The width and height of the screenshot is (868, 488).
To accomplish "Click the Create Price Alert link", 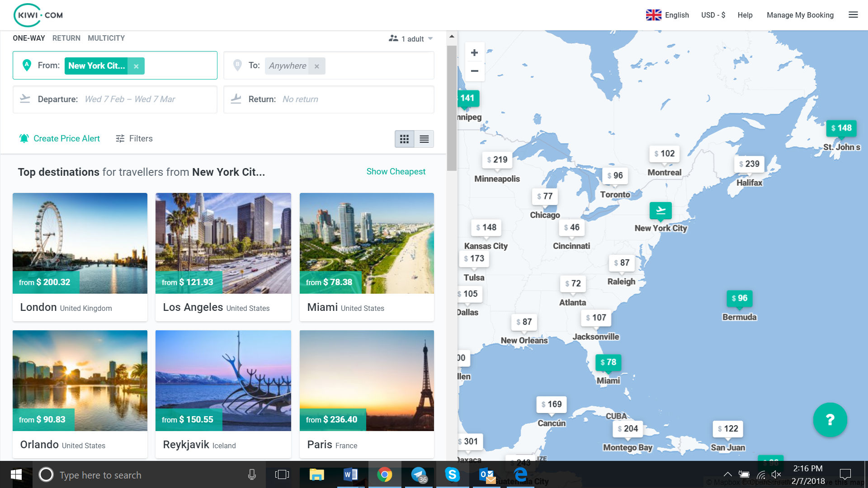I will (x=66, y=138).
